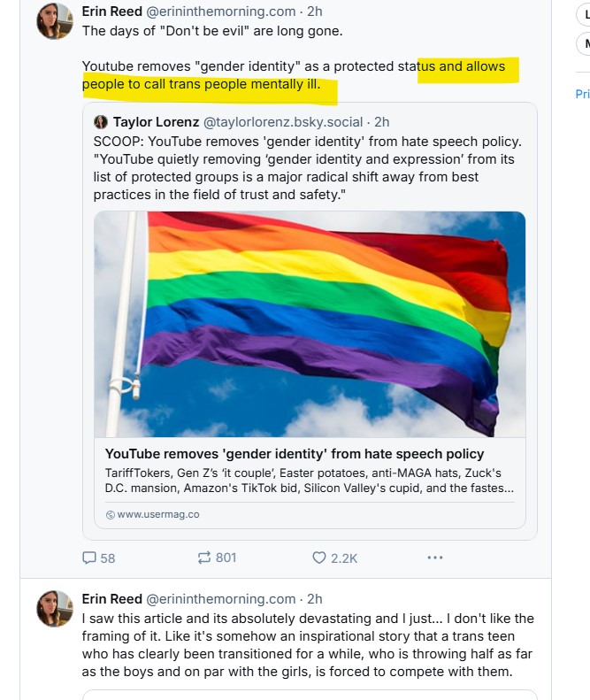The height and width of the screenshot is (700, 590).
Task: Click the 2h timestamp on the quoted post
Action: 381,122
